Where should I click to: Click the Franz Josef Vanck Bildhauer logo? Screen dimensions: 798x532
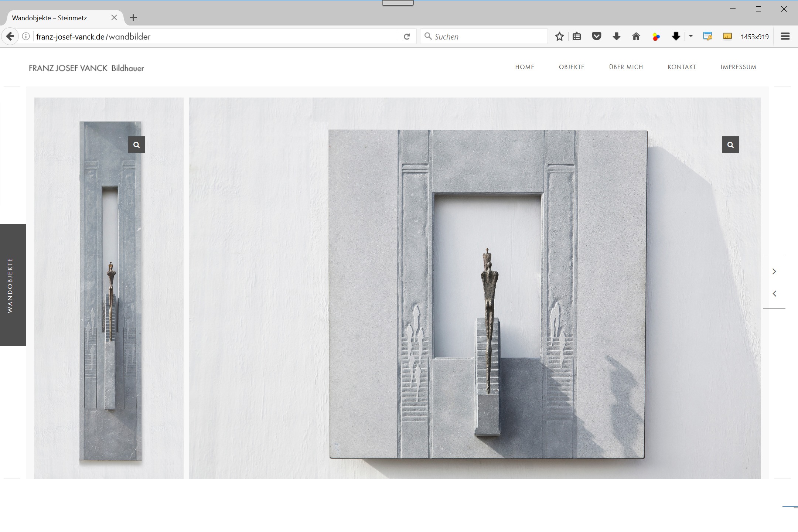[x=86, y=68]
